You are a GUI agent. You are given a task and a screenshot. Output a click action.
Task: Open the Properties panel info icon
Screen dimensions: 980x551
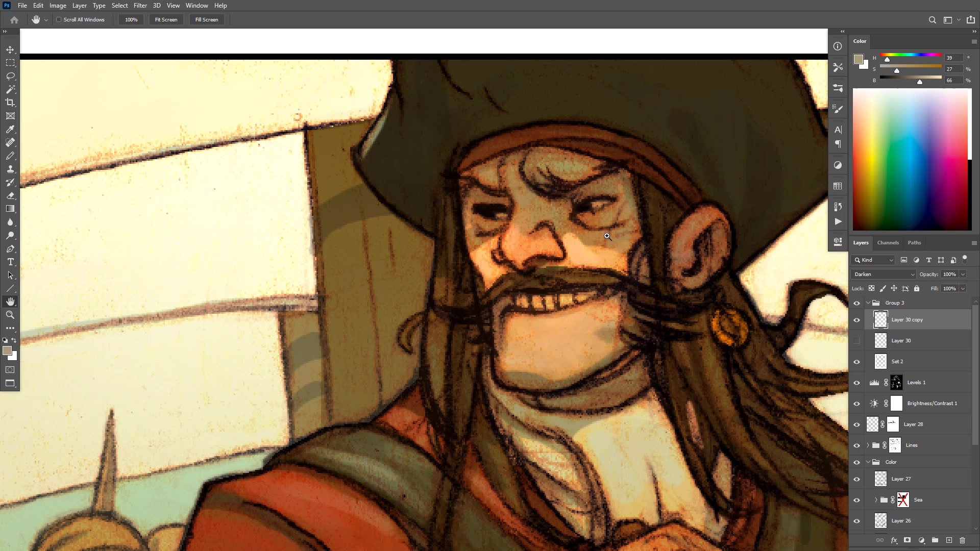pyautogui.click(x=838, y=46)
